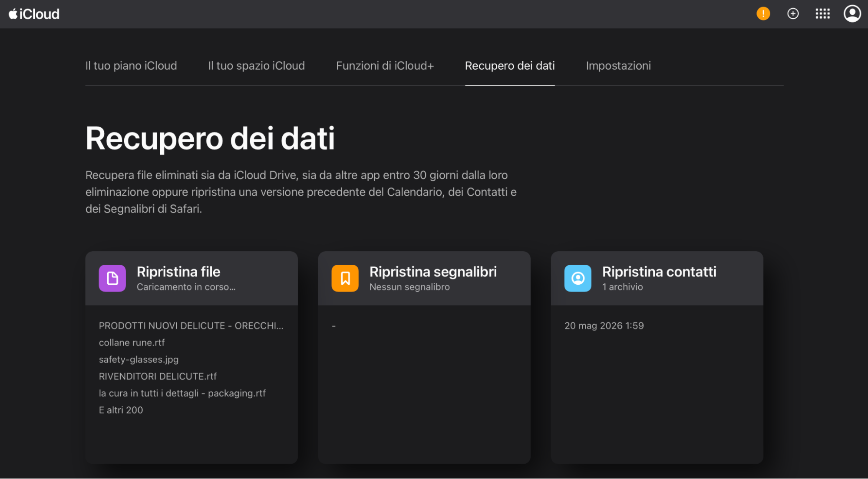Open the account profile avatar icon
Screen dimensions: 868x479
tap(852, 13)
